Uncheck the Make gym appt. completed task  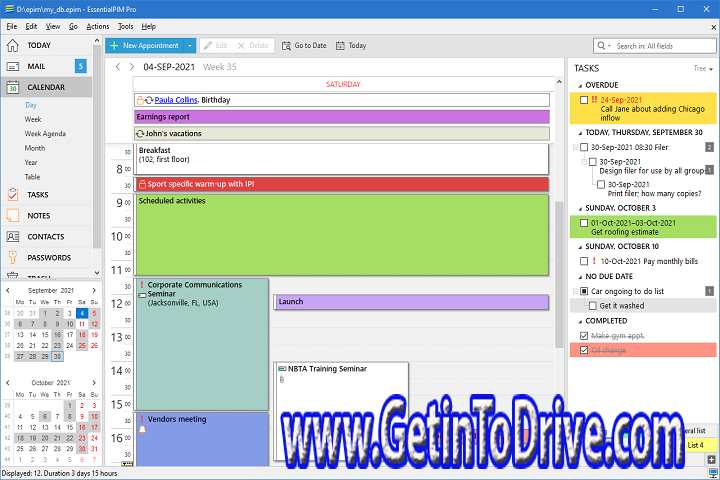tap(584, 335)
